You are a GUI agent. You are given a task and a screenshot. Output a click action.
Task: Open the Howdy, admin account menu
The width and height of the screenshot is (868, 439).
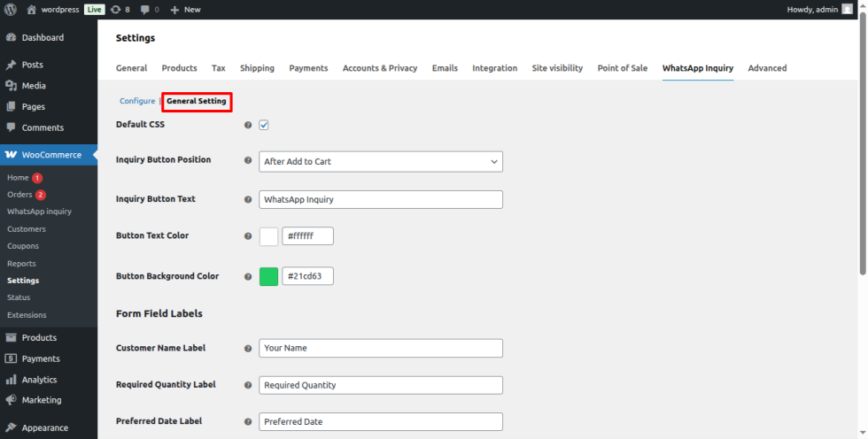pyautogui.click(x=820, y=10)
